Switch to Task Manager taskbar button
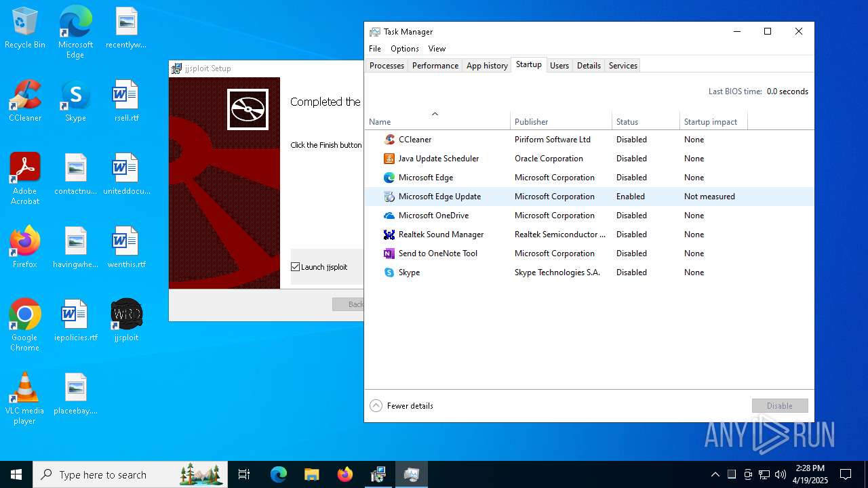Viewport: 868px width, 488px height. pyautogui.click(x=411, y=474)
